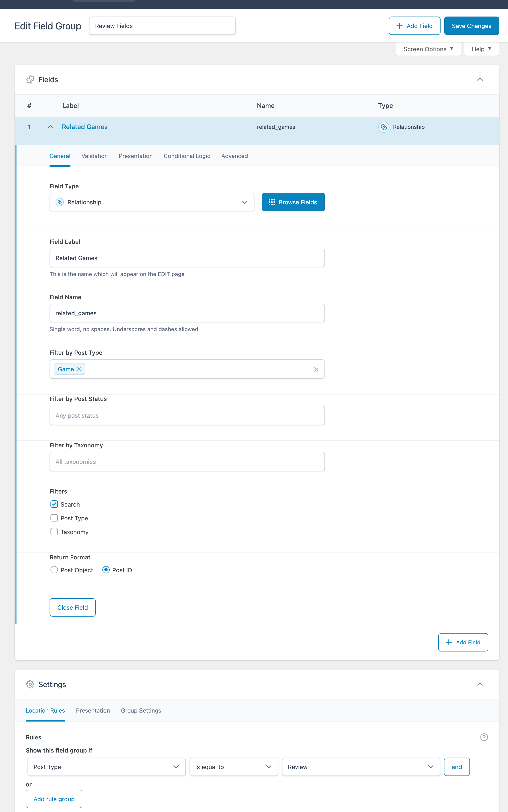The width and height of the screenshot is (508, 812).
Task: Open the Screen Options dropdown
Action: point(428,49)
